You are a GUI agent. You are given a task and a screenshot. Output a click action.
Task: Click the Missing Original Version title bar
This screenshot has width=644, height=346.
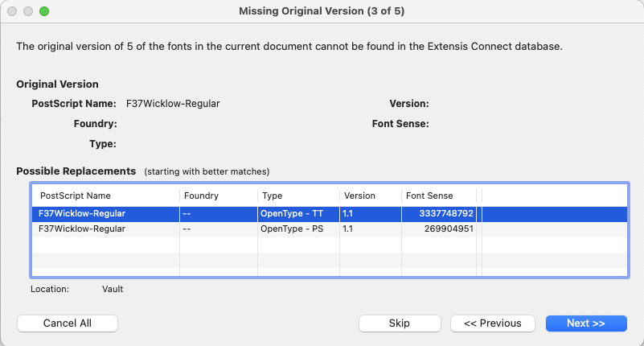[x=322, y=11]
